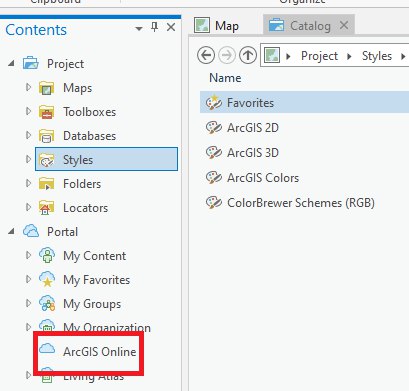The height and width of the screenshot is (391, 409).
Task: Collapse the Project node
Action: pyautogui.click(x=11, y=63)
